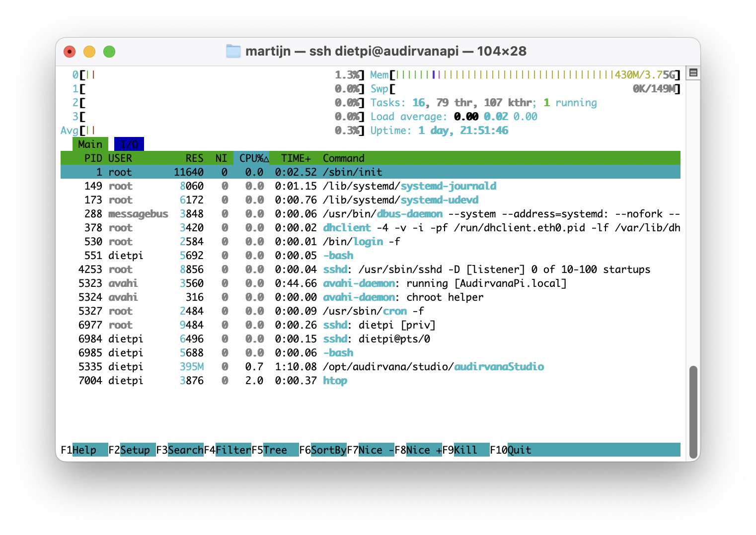Click the F4 Filter function button
This screenshot has width=756, height=535.
click(227, 450)
